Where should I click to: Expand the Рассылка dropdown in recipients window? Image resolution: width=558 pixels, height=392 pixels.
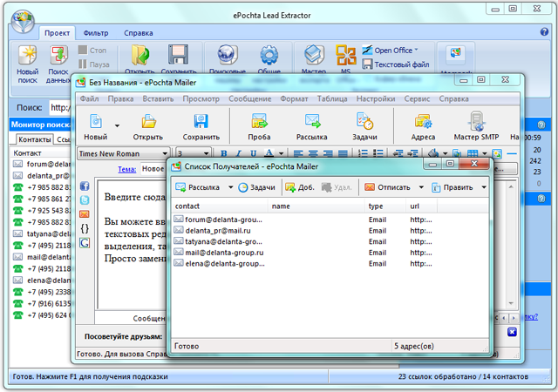tap(230, 187)
